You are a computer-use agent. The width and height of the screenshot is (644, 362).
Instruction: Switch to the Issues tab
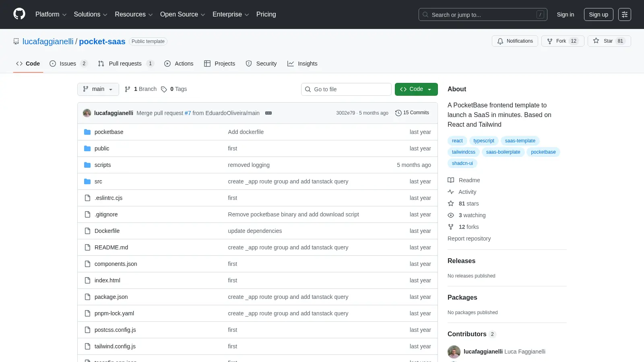68,64
